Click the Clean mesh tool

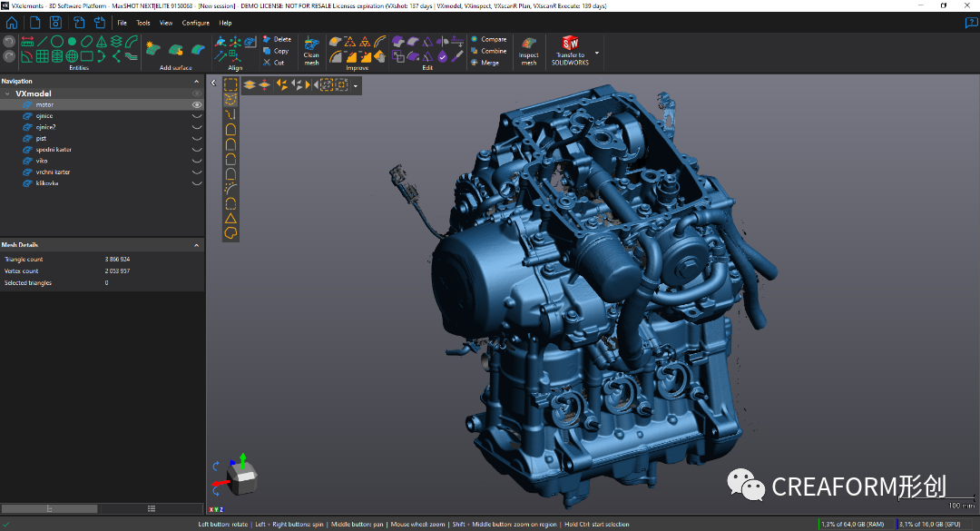coord(311,49)
